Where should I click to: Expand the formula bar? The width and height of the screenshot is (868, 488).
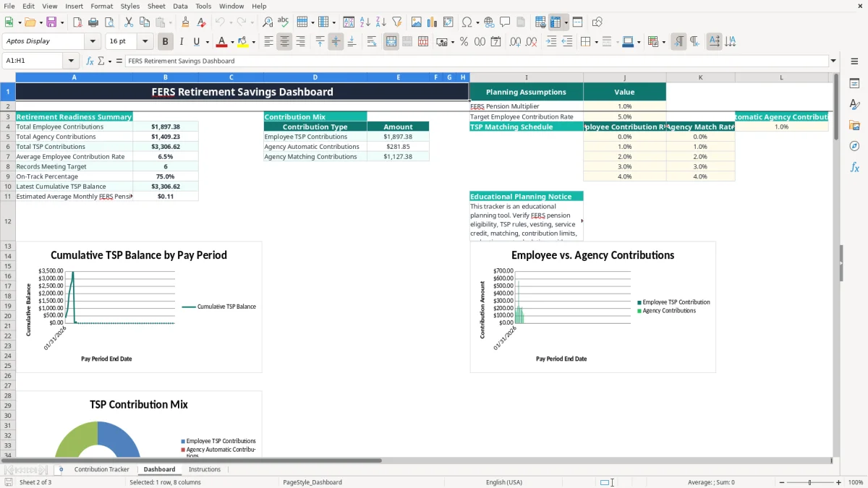(833, 61)
